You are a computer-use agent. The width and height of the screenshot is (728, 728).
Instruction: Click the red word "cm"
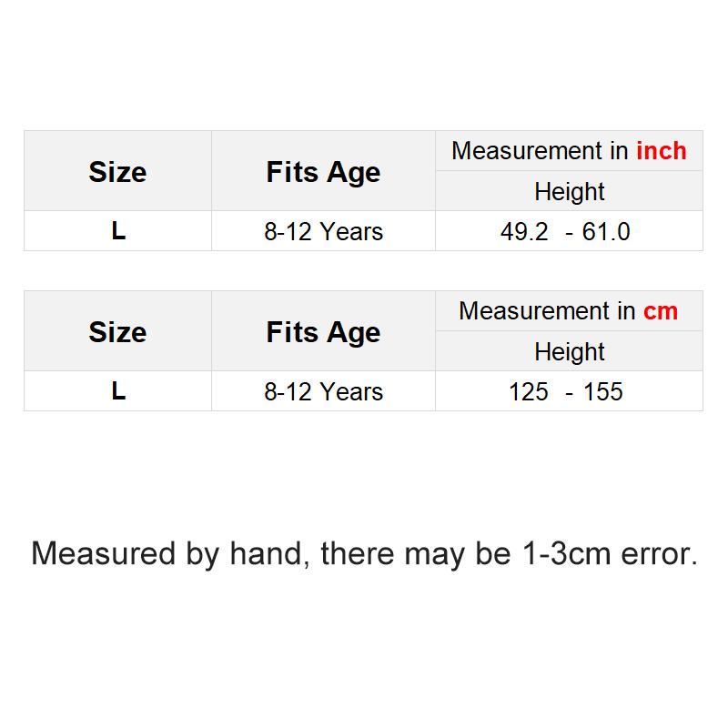[661, 311]
